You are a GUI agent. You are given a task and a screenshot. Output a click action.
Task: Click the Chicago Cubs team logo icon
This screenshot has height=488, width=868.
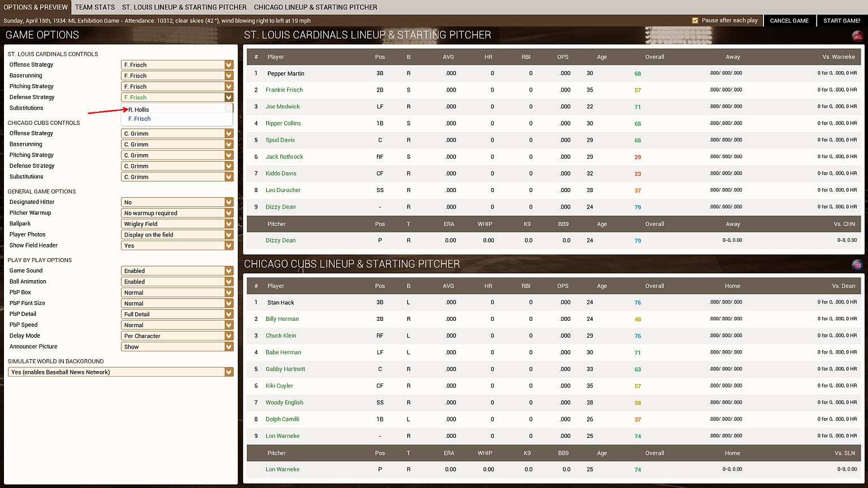point(857,265)
